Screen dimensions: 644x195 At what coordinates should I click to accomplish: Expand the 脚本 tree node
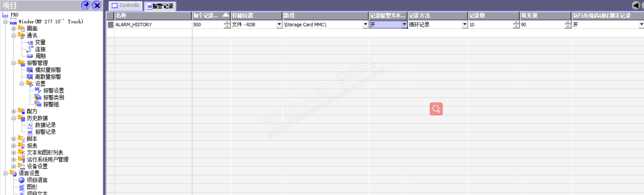13,139
